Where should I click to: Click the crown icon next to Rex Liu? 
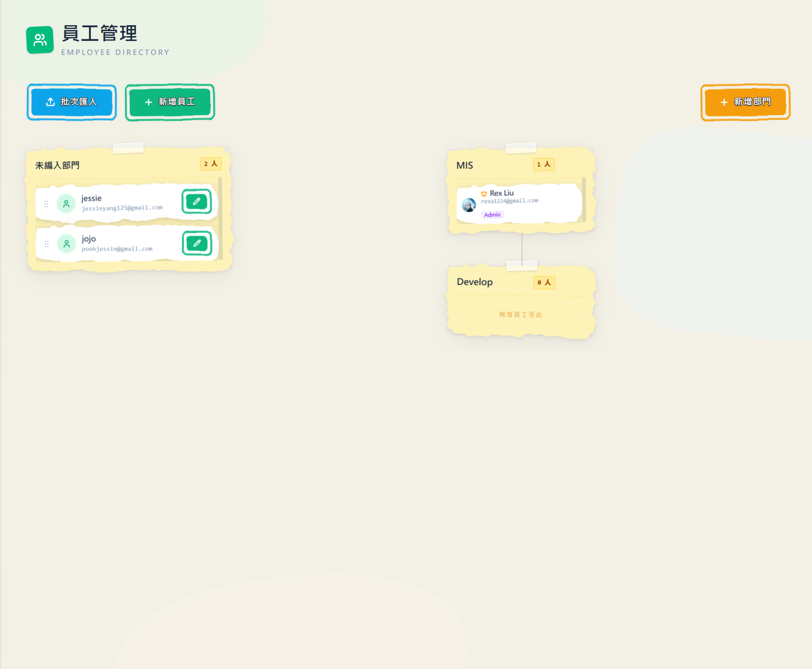[x=484, y=194]
